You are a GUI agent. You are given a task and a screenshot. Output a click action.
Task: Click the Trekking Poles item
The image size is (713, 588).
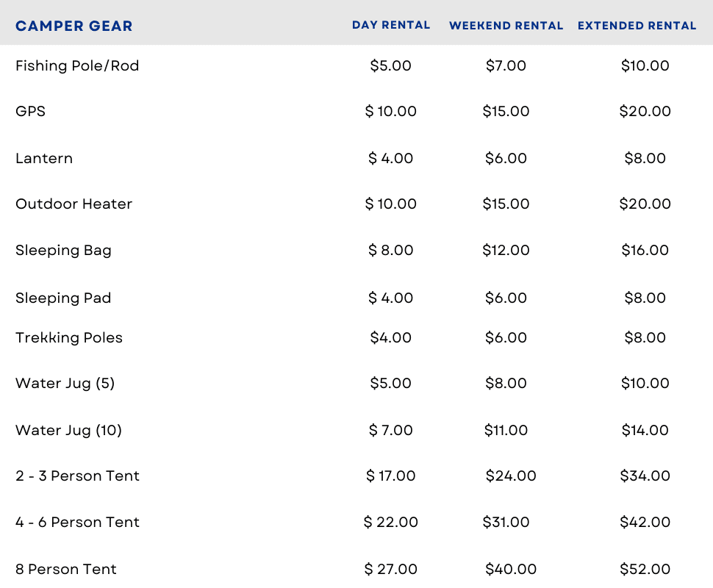pyautogui.click(x=69, y=337)
